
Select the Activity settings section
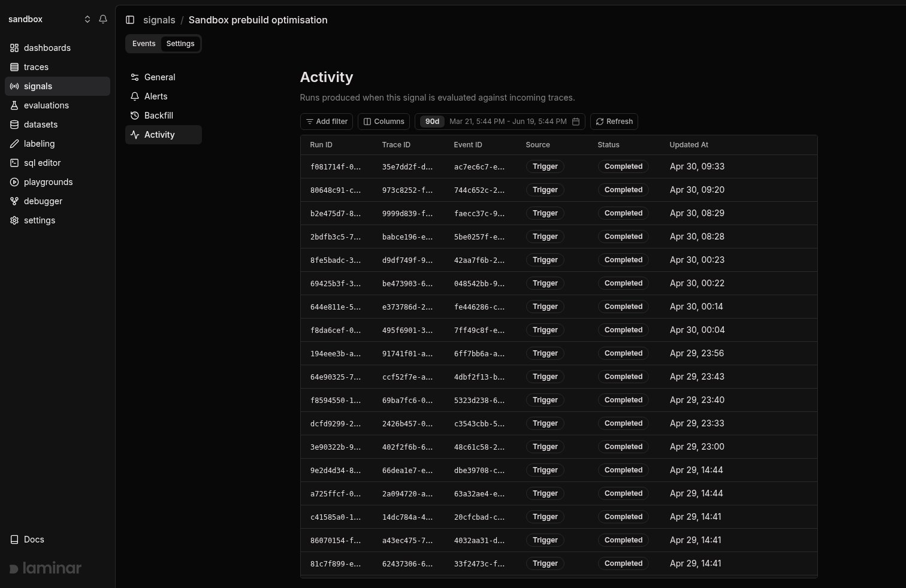[164, 135]
